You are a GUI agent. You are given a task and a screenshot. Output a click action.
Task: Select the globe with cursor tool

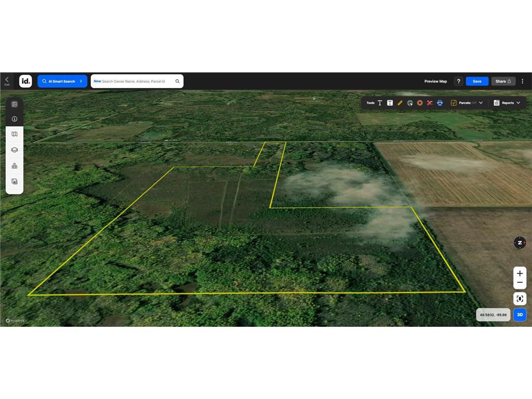[x=410, y=103]
